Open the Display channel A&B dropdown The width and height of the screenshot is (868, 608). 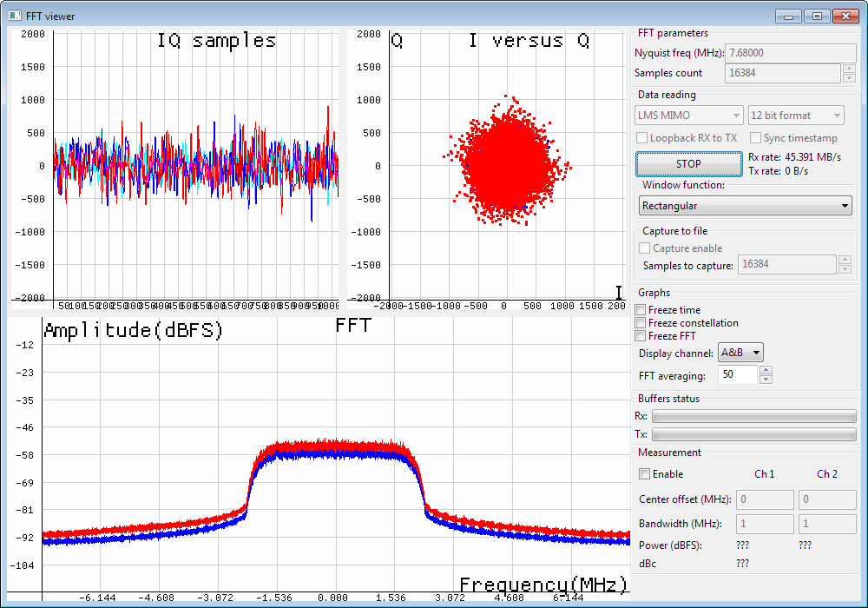740,353
